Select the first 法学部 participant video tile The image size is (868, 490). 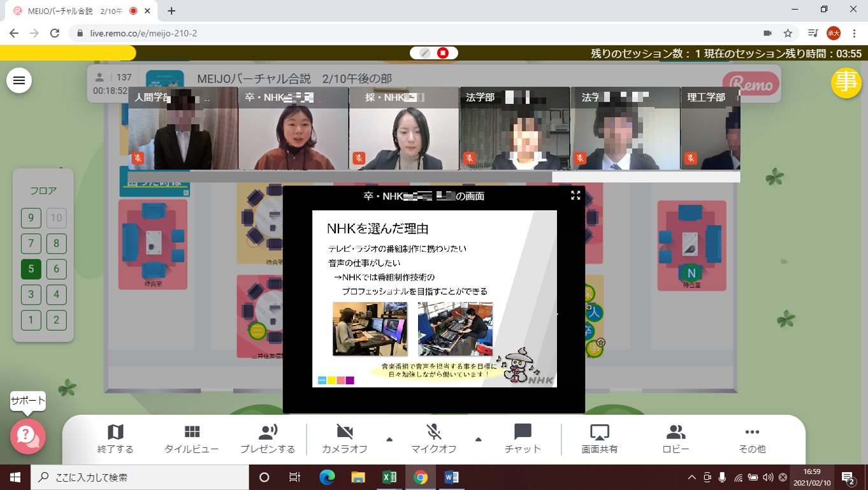tap(515, 129)
